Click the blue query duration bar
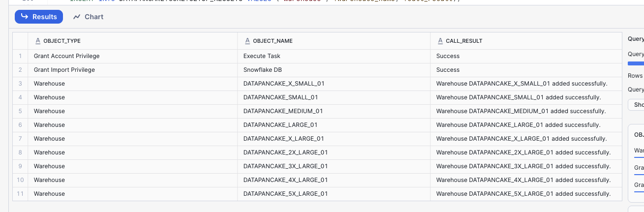 [636, 63]
